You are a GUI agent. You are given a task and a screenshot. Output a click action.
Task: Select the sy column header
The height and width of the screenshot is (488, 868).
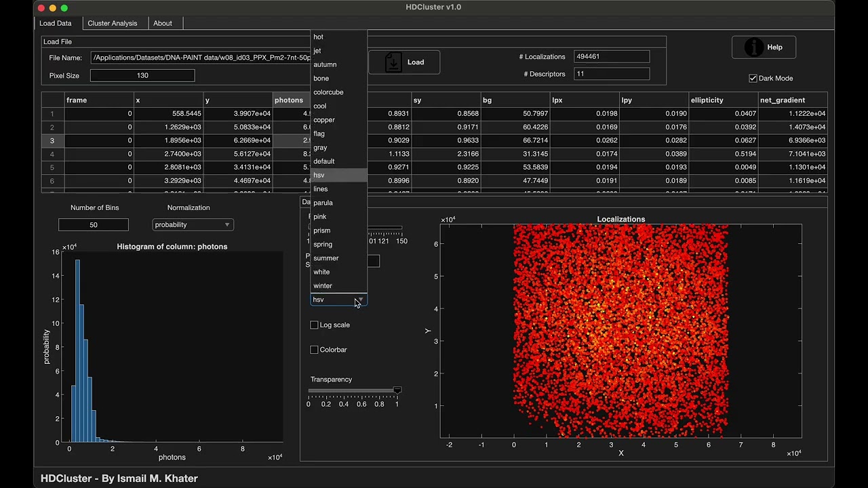click(446, 100)
